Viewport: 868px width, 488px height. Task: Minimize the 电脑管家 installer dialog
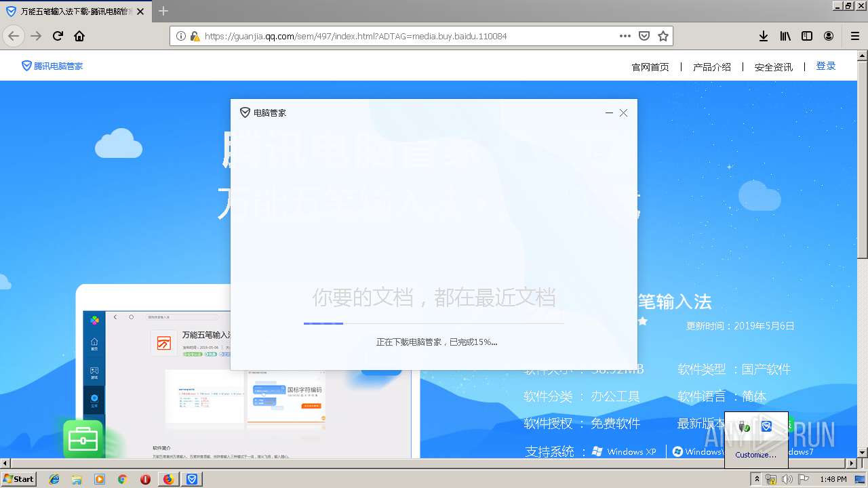pos(609,113)
